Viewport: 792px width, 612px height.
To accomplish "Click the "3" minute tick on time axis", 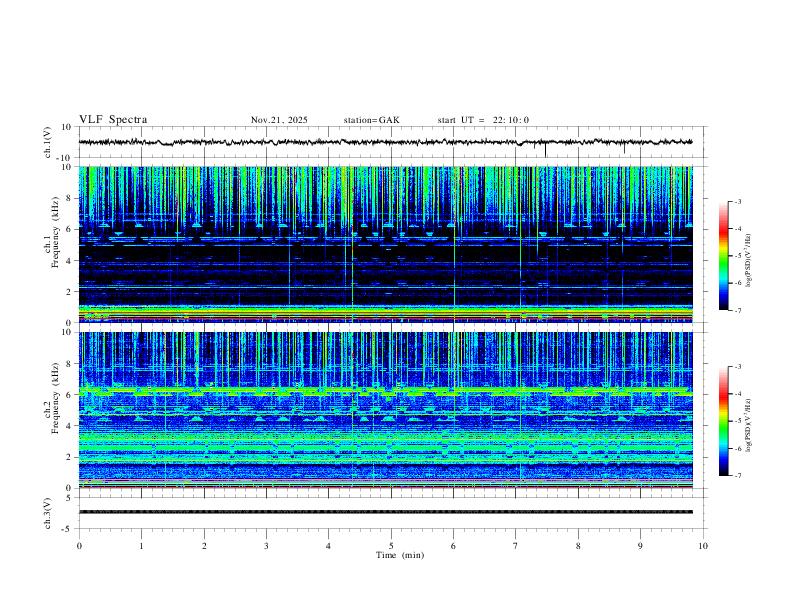I will [266, 546].
